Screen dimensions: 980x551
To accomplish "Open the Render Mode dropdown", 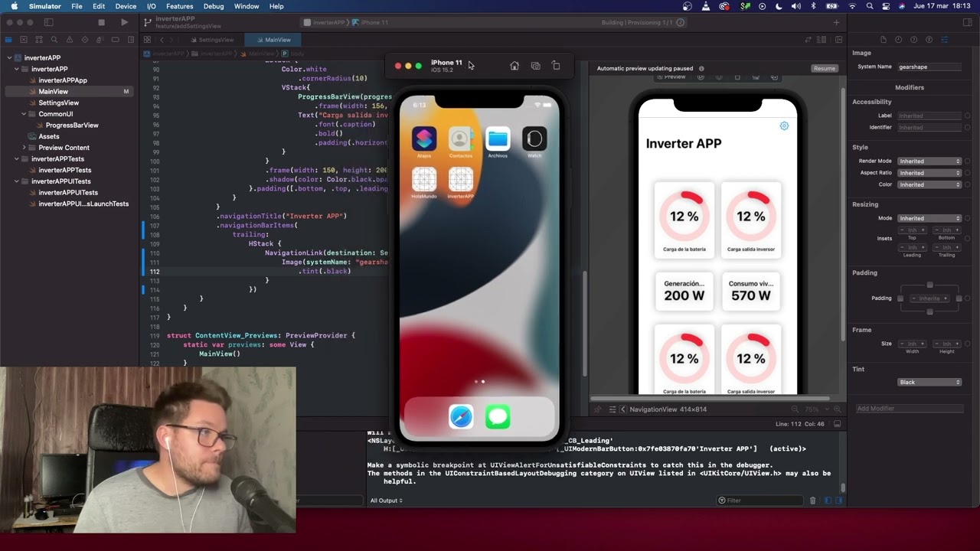I will click(929, 161).
